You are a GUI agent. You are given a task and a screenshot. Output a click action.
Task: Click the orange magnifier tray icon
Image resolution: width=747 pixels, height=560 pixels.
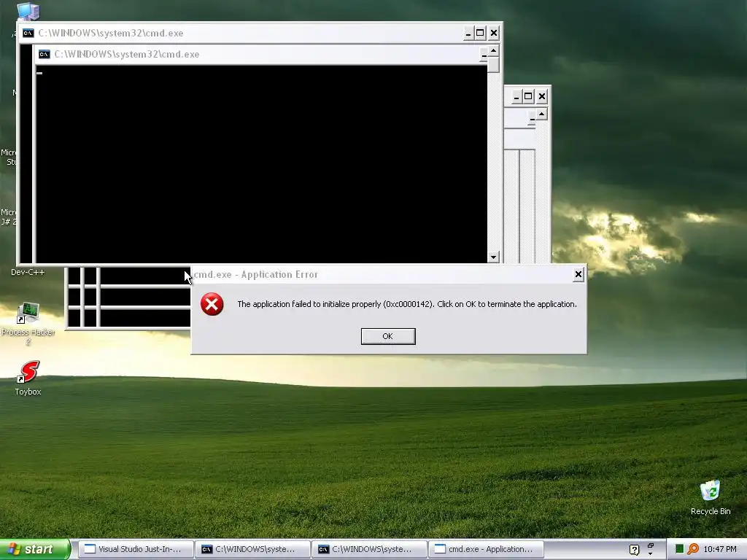coord(693,549)
